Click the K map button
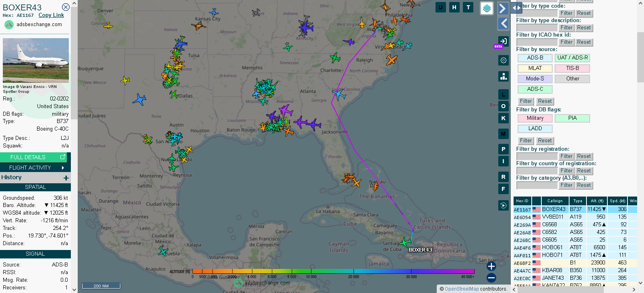This screenshot has height=293, width=644. (x=503, y=118)
